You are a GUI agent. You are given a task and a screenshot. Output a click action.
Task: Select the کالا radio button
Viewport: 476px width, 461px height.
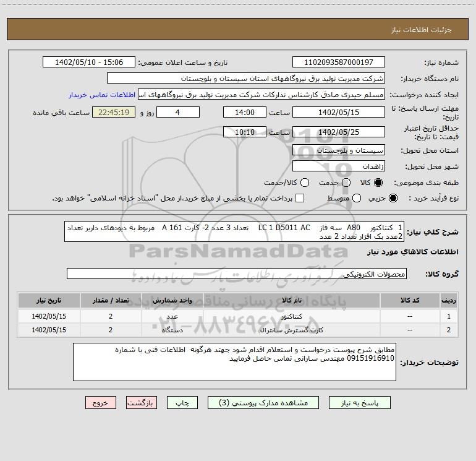point(378,183)
